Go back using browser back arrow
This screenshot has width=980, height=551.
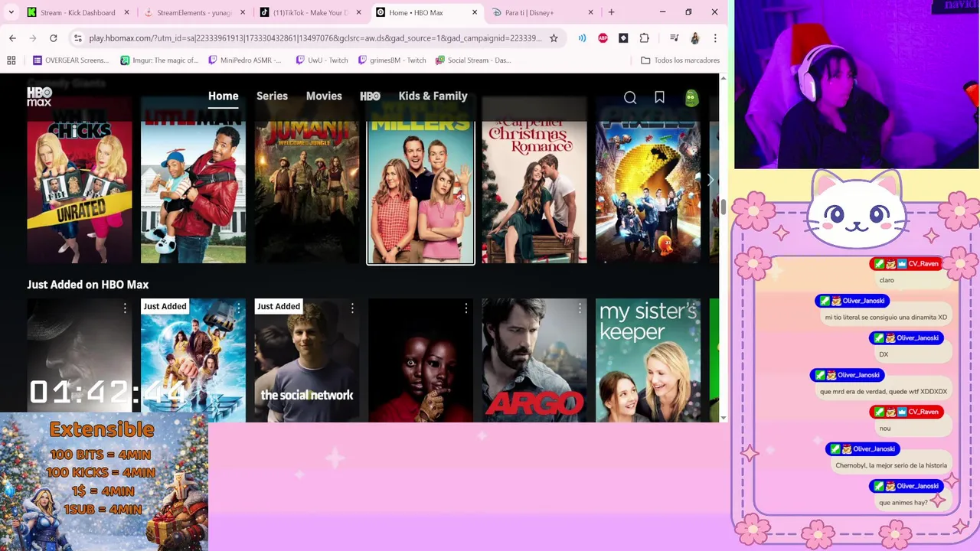[x=12, y=37]
